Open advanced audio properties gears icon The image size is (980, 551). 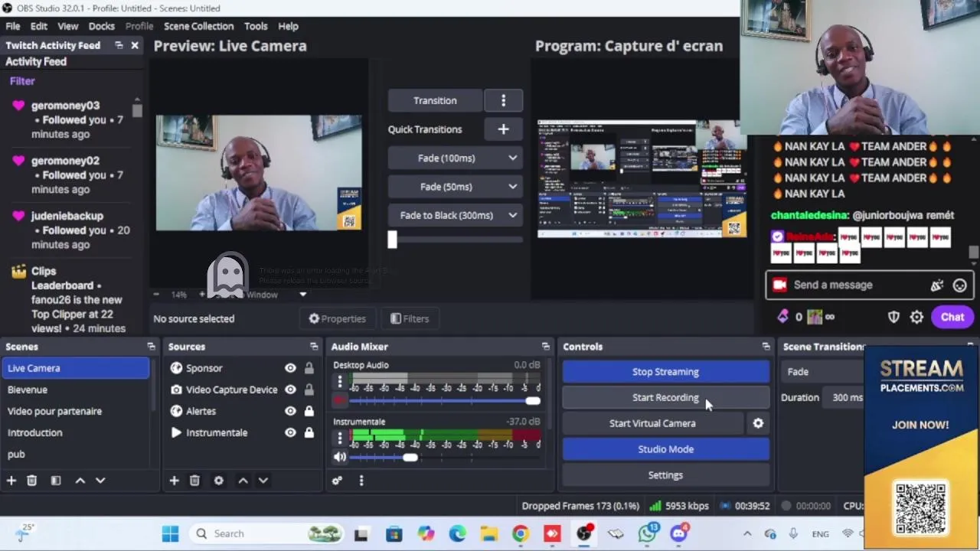337,481
